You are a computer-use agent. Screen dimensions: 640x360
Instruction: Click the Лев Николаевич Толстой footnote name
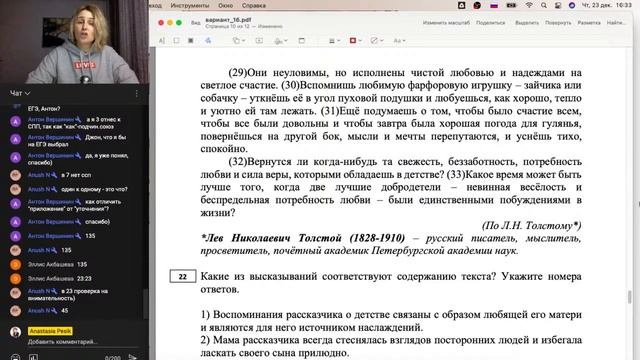303,238
